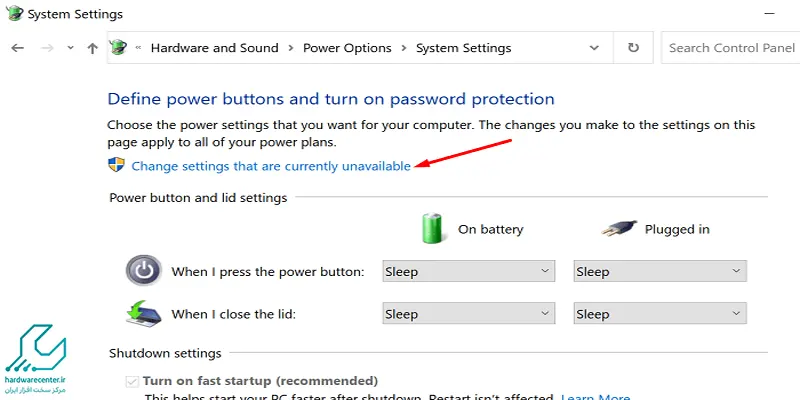Click the power plug icon
The image size is (800, 400).
[618, 229]
